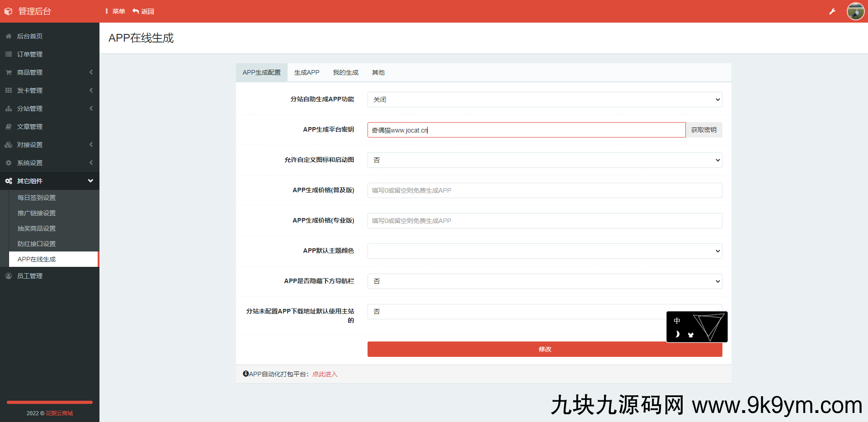Viewport: 868px width, 422px height.
Task: Click the APP生成价格(普及版) input field
Action: click(x=544, y=190)
